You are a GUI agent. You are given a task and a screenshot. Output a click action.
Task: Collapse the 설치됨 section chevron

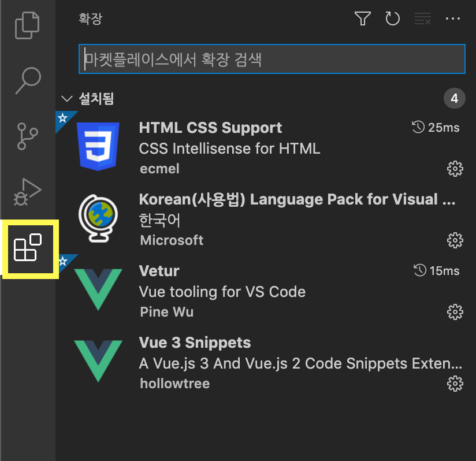click(67, 99)
